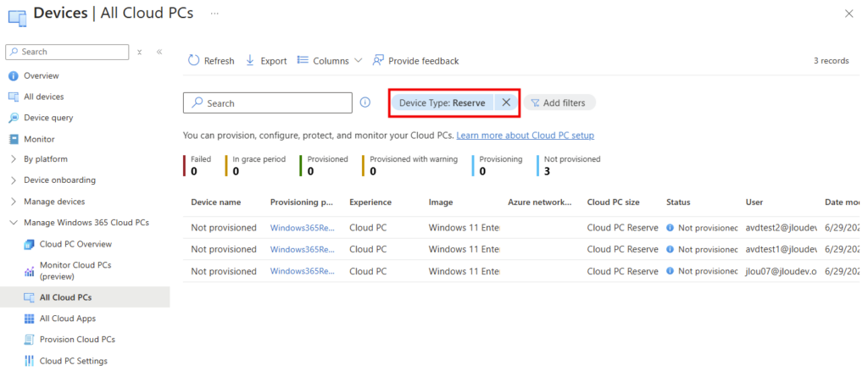Click the All devices icon in sidebar
Screen dimensions: 868x371
tap(14, 97)
